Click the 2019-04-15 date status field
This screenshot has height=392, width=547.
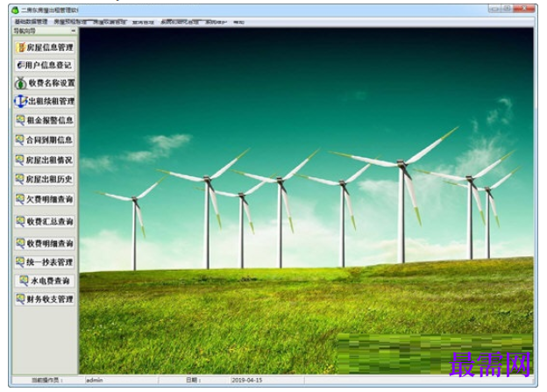pyautogui.click(x=266, y=380)
